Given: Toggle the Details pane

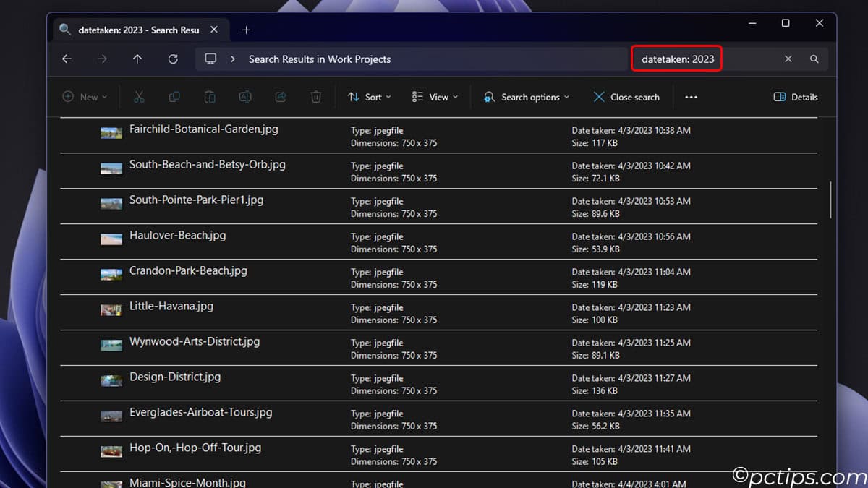Looking at the screenshot, I should (796, 97).
